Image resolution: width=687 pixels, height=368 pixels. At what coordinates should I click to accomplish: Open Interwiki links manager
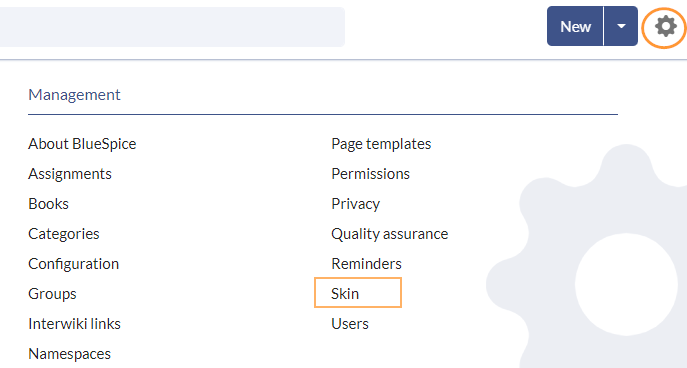click(74, 324)
